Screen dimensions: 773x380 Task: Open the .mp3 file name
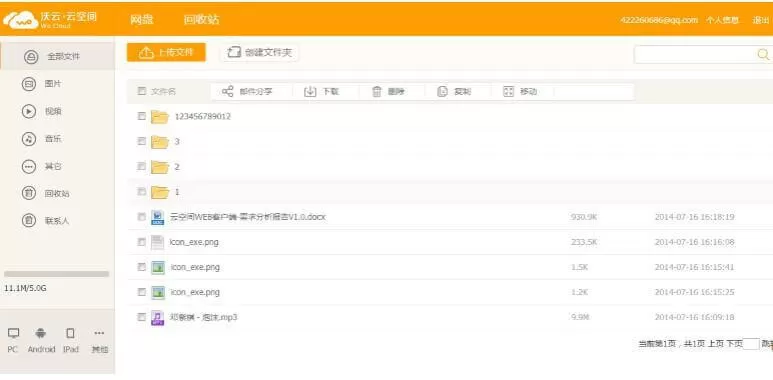click(204, 317)
